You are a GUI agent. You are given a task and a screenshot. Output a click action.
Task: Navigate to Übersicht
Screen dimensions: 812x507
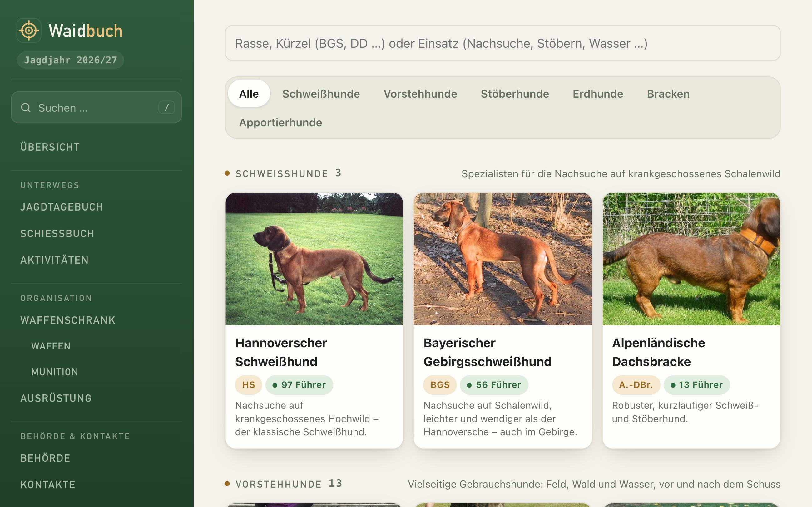(x=50, y=147)
